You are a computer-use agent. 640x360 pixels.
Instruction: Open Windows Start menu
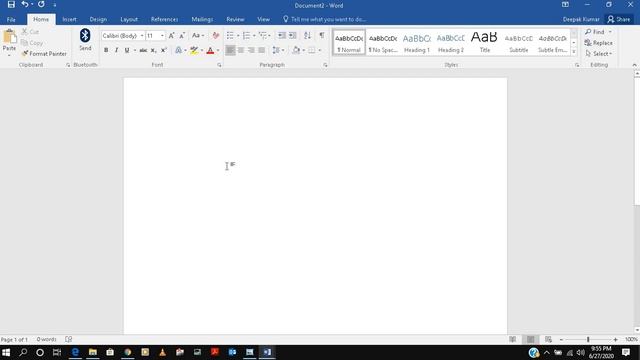click(6, 352)
